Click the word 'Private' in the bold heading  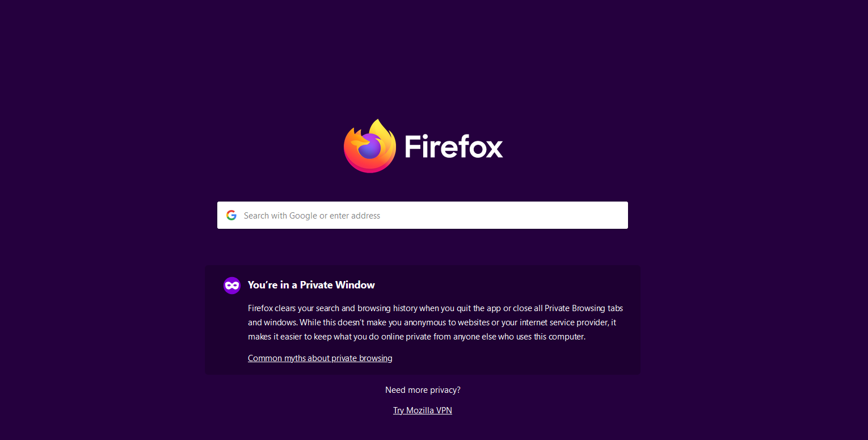317,285
